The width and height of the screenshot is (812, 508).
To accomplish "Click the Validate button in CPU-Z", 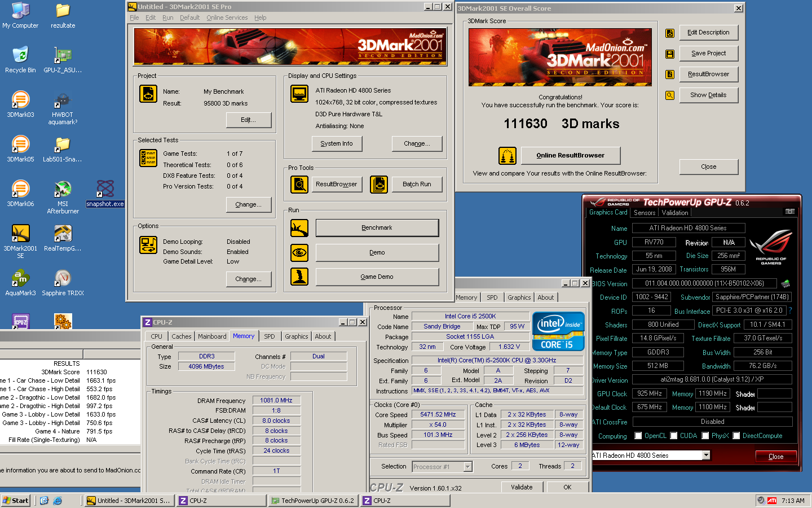I will (522, 487).
